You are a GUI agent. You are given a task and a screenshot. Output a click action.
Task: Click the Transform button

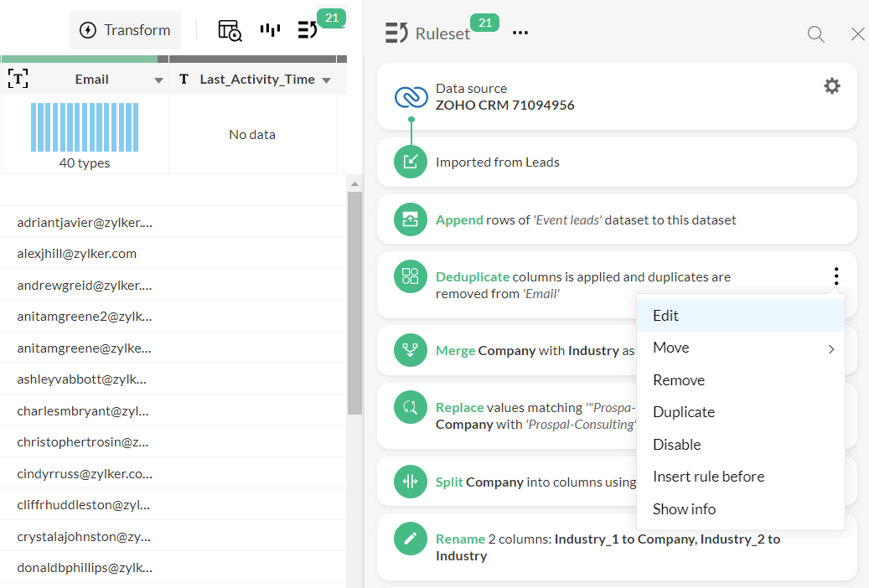[x=125, y=30]
